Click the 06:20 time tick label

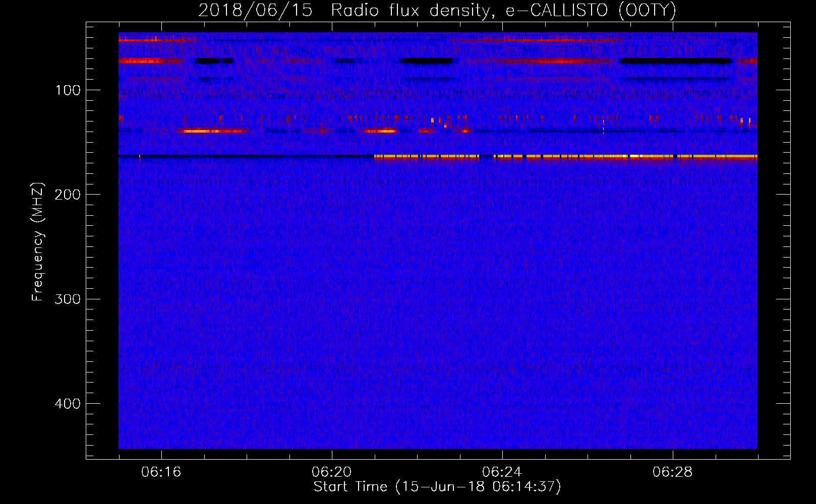pos(332,472)
